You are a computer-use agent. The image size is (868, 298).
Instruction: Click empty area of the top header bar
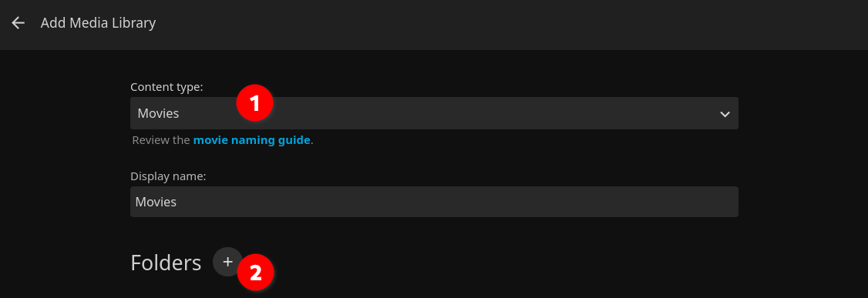pyautogui.click(x=498, y=25)
